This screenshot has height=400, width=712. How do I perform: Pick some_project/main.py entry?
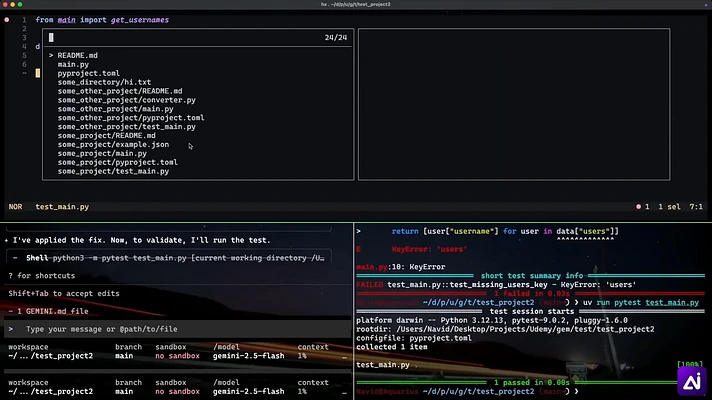(x=102, y=153)
